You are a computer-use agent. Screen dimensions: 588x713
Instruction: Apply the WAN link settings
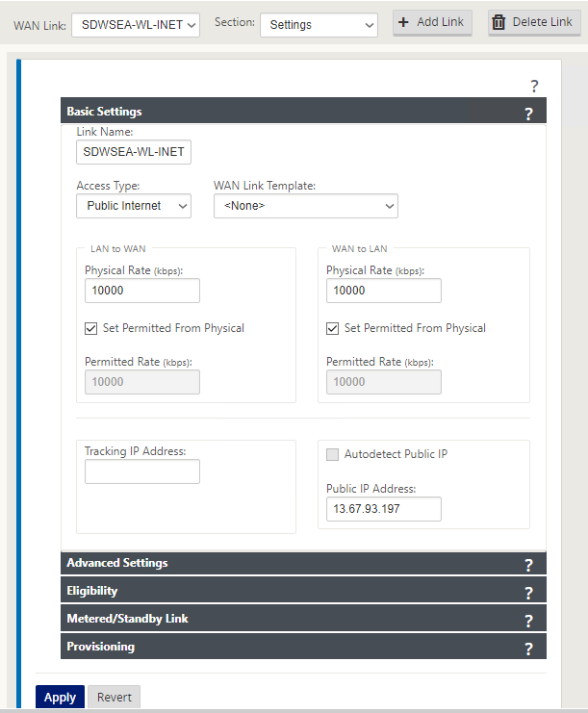[60, 697]
